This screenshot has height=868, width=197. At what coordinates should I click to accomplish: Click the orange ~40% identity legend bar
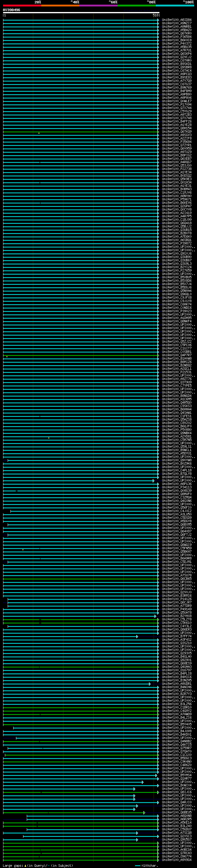point(60,6)
